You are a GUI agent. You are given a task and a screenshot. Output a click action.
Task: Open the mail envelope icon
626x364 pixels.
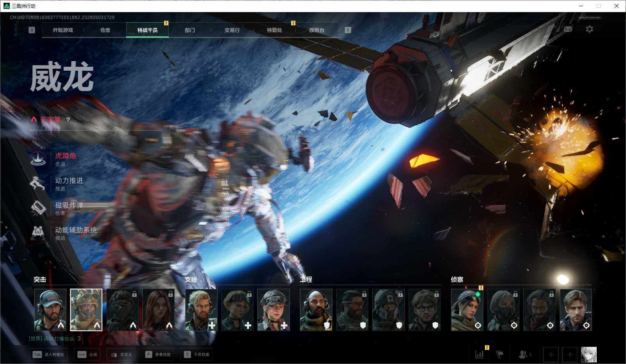[x=568, y=29]
